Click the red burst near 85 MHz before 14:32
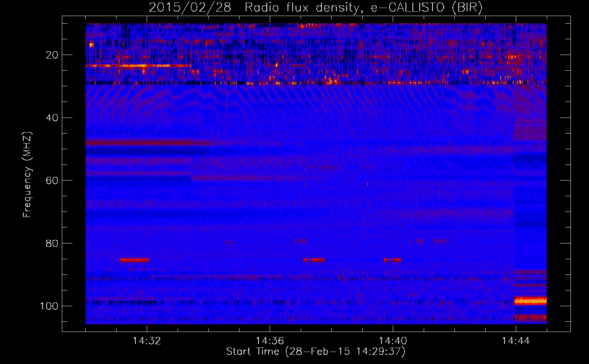This screenshot has width=589, height=364. (x=134, y=260)
